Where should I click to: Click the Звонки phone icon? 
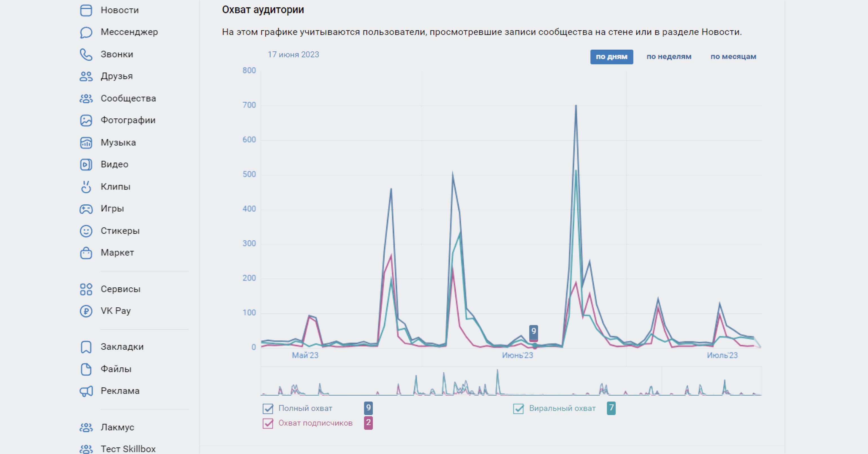coord(86,54)
